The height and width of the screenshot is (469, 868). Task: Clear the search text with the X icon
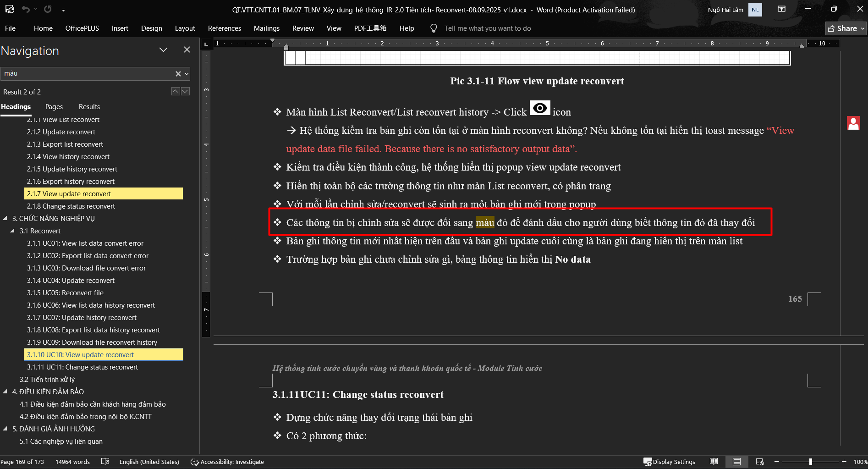click(x=178, y=74)
